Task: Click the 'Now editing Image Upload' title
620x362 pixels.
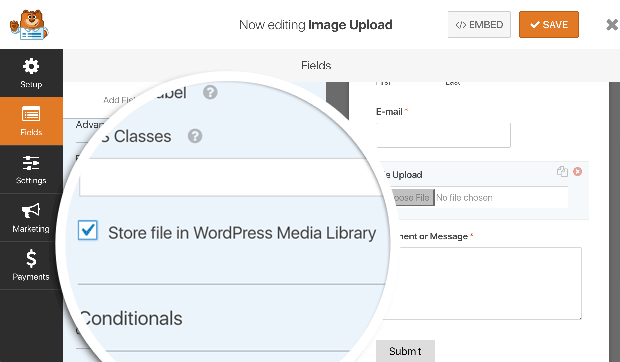Action: pyautogui.click(x=316, y=25)
